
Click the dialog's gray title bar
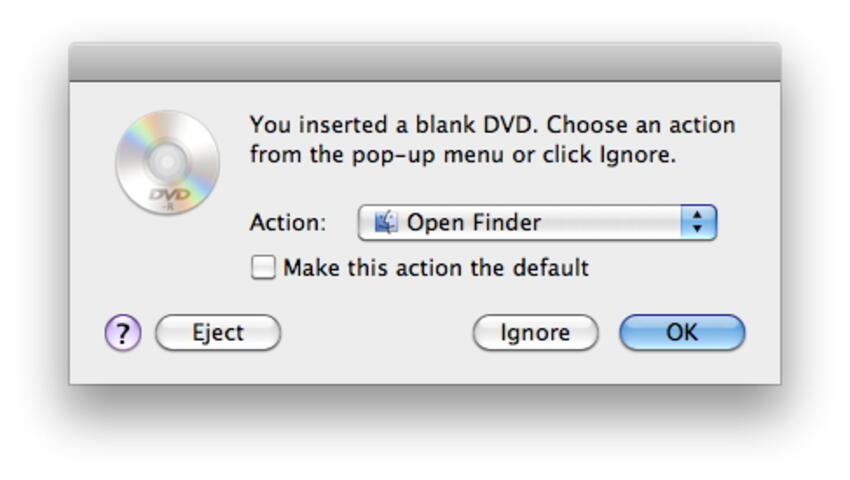[x=425, y=62]
